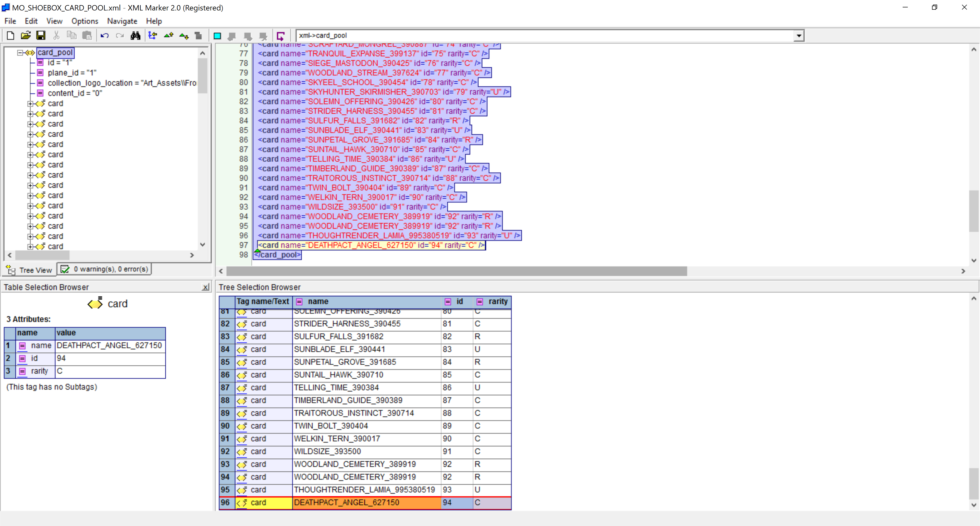The image size is (980, 526).
Task: Click the green triangle up-arrow icon
Action: point(168,35)
